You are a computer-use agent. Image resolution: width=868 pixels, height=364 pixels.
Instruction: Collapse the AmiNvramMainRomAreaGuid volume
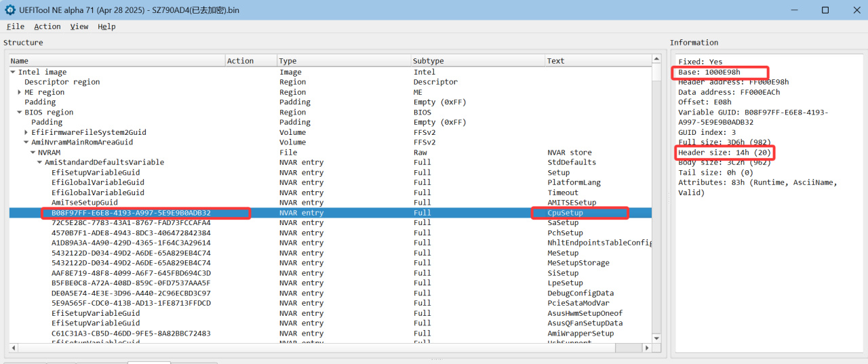[x=26, y=142]
